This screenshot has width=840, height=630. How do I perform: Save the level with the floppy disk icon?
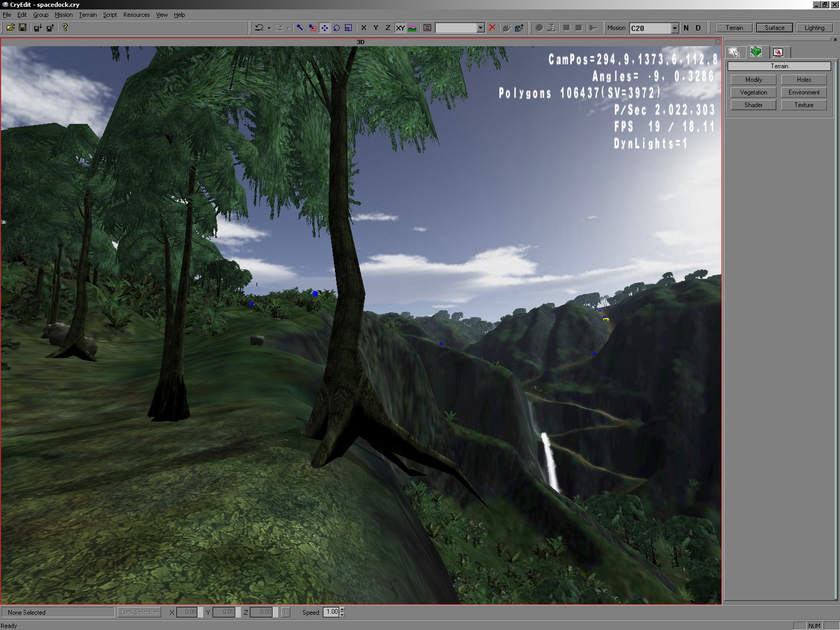point(23,28)
